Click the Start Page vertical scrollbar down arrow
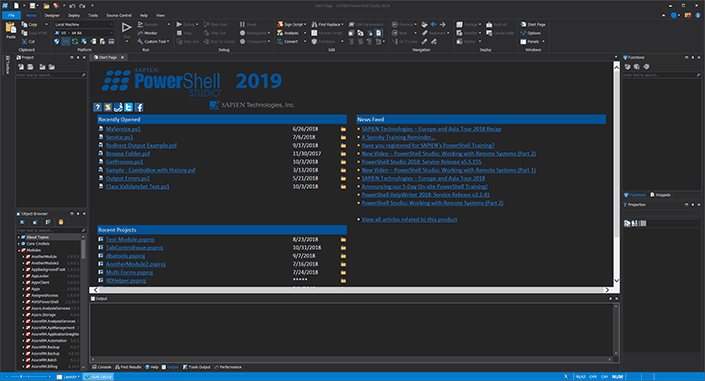 point(616,281)
